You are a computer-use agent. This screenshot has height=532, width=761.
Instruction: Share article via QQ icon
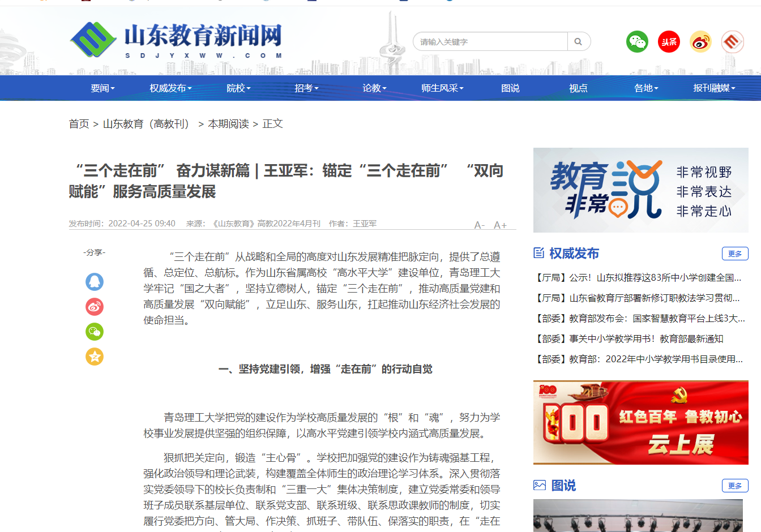click(x=95, y=281)
